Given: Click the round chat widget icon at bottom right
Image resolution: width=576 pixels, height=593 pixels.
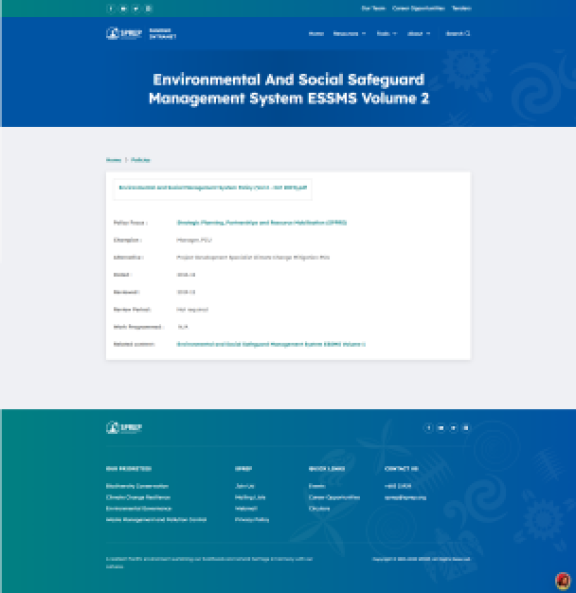Looking at the screenshot, I should (x=563, y=580).
